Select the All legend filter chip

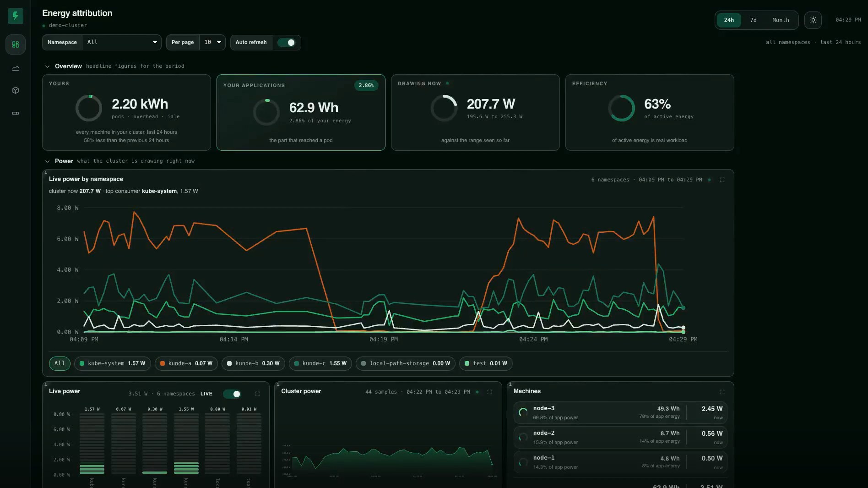click(60, 363)
